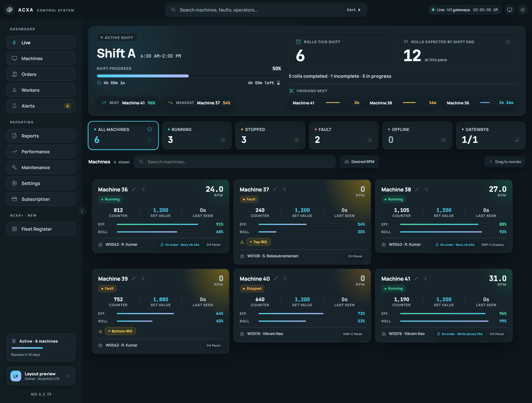This screenshot has width=532, height=403.
Task: Click Machine 41 efficiency bar
Action: (444, 313)
